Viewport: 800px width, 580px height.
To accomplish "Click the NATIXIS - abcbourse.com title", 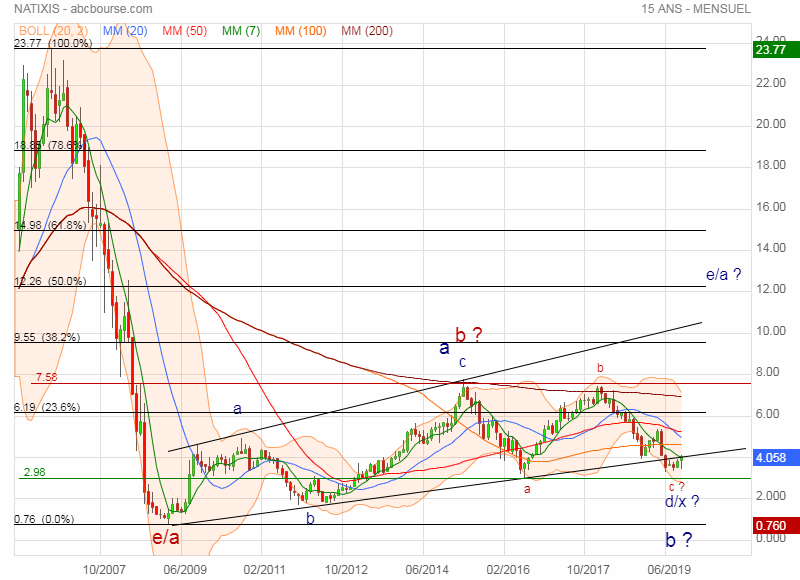I will pyautogui.click(x=83, y=9).
